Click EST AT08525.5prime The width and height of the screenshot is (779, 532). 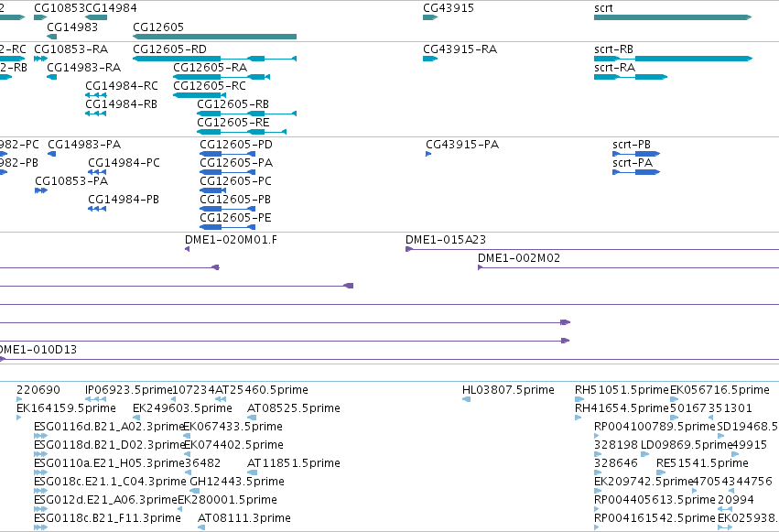click(251, 418)
